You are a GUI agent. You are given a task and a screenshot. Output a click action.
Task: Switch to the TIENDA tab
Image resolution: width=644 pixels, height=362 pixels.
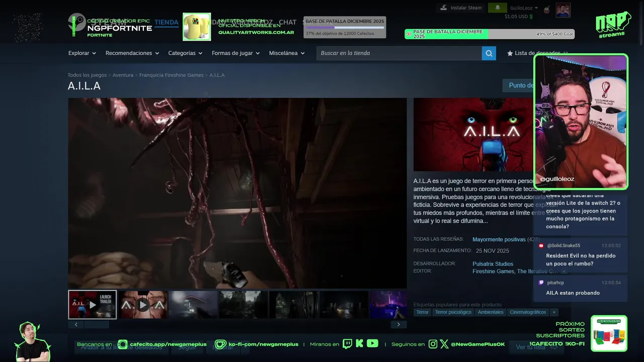(167, 22)
